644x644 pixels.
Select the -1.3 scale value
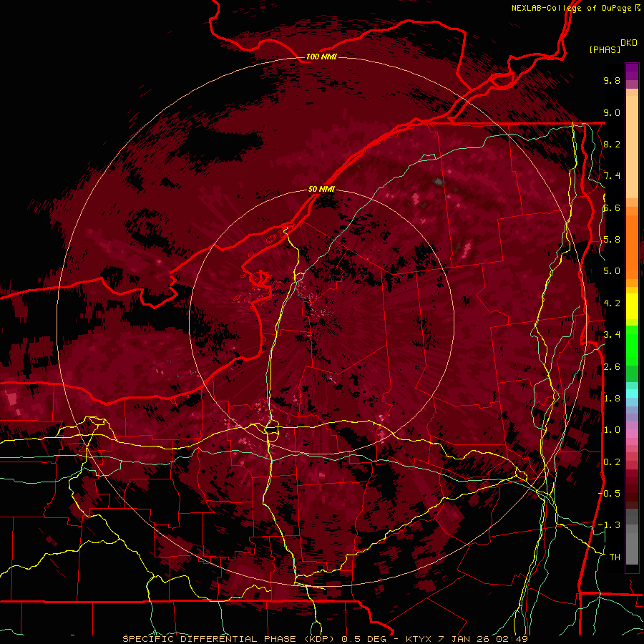tap(609, 525)
